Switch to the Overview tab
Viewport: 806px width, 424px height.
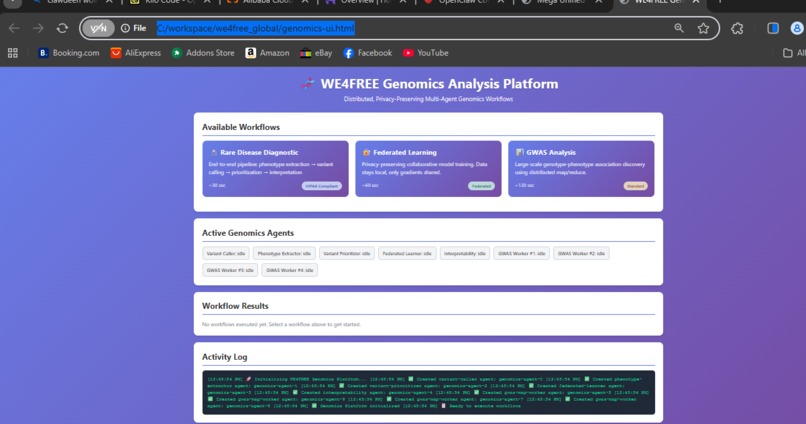pyautogui.click(x=366, y=3)
